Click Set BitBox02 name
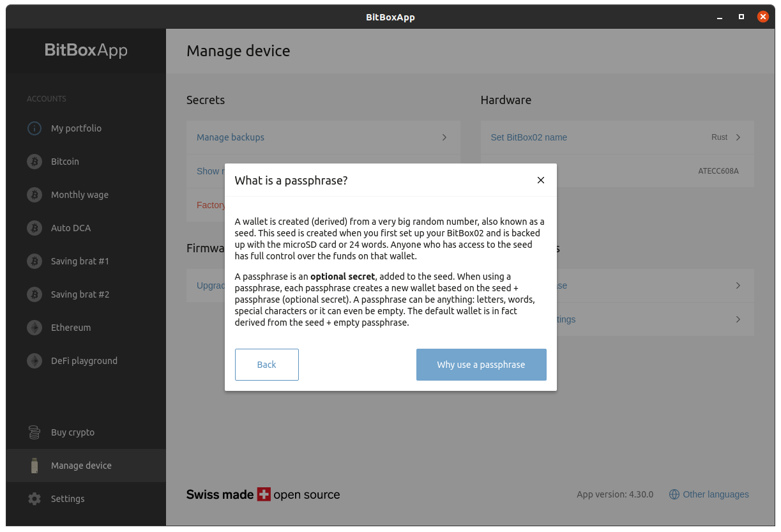 coord(617,137)
